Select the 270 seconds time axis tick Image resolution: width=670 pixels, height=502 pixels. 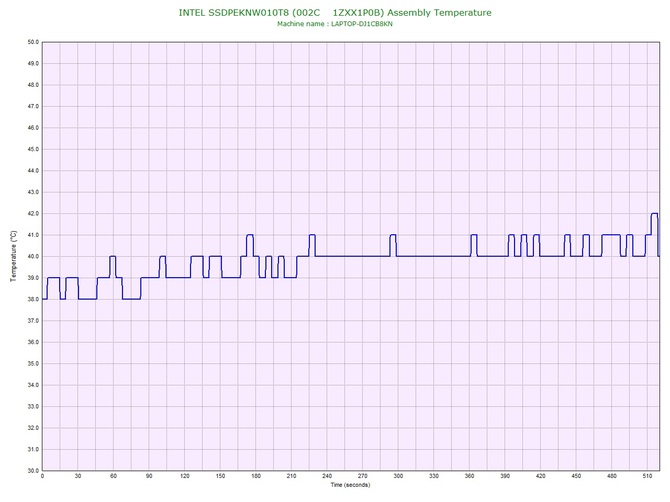(363, 476)
